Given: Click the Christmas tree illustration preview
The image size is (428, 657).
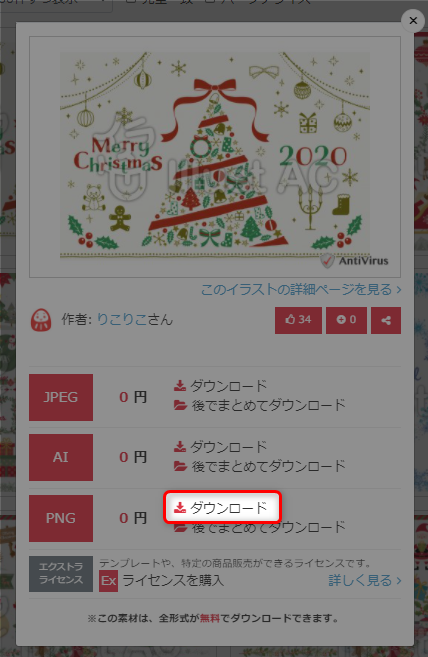Looking at the screenshot, I should coord(215,157).
